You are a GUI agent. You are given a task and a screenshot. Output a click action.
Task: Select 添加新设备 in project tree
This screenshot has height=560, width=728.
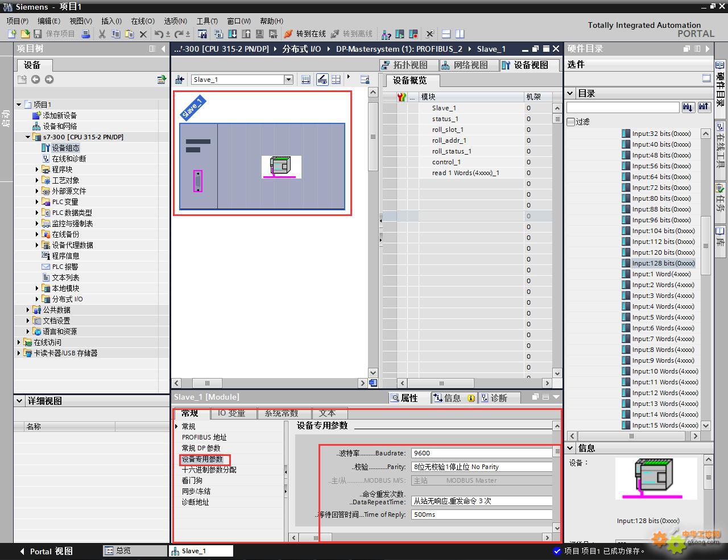(60, 115)
